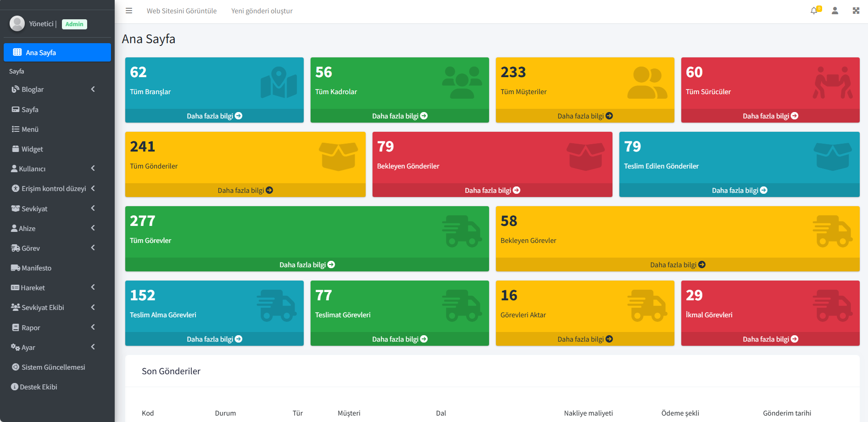This screenshot has height=422, width=868.
Task: Select Ana Sayfa in the sidebar
Action: click(57, 52)
